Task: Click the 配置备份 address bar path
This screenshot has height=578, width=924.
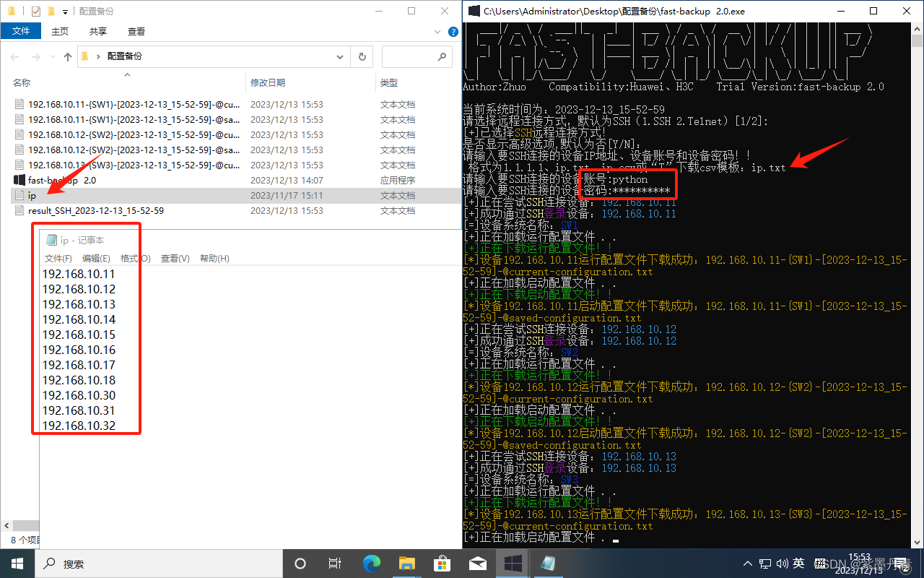Action: [125, 56]
